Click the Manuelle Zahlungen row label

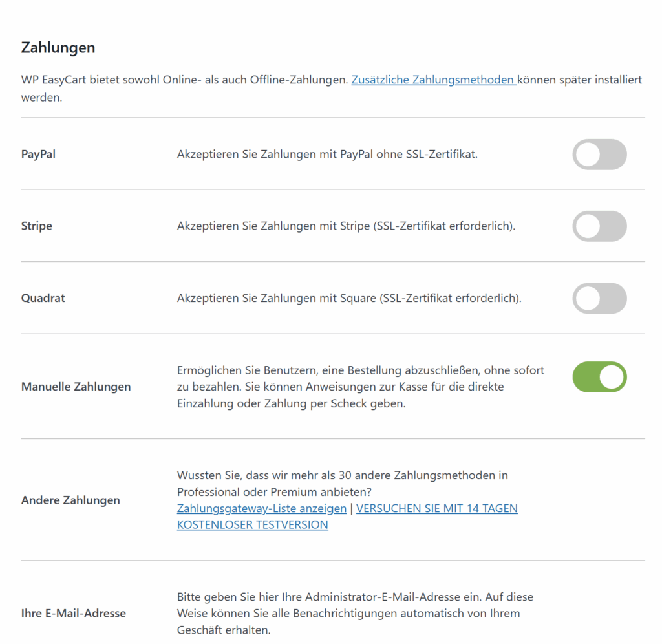pyautogui.click(x=76, y=387)
